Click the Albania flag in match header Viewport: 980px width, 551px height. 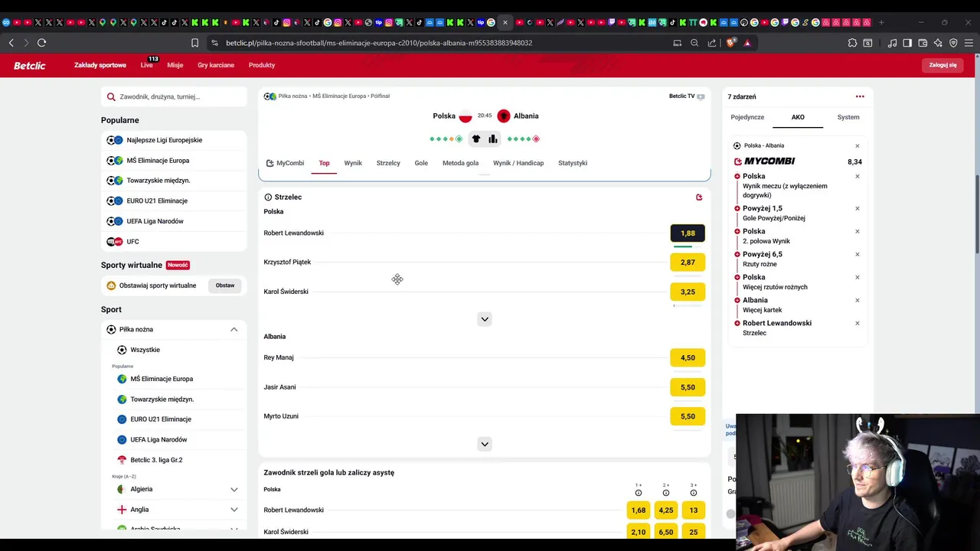(x=504, y=116)
